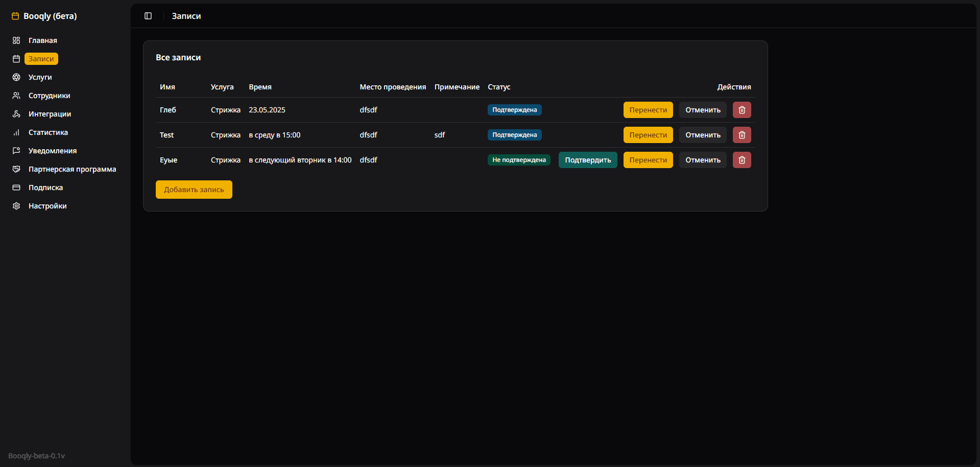Click the Подписка credit card icon
The image size is (980, 467).
(16, 188)
